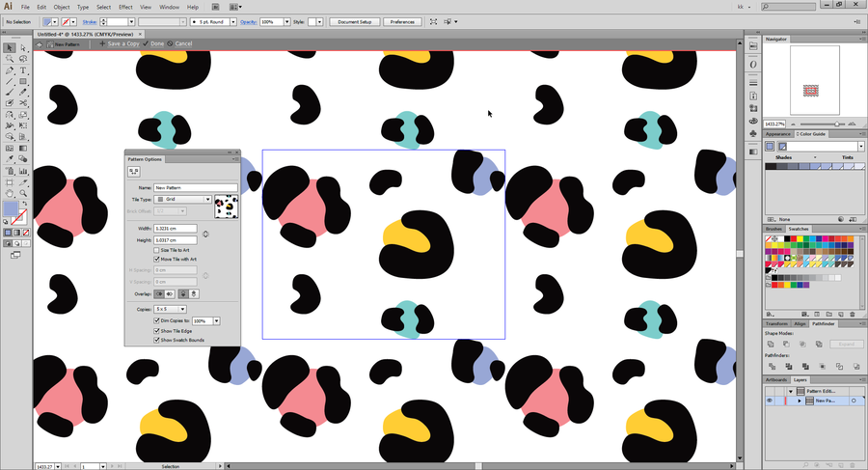The image size is (868, 470).
Task: Toggle Show Swatch Bounds checkbox
Action: coord(157,340)
